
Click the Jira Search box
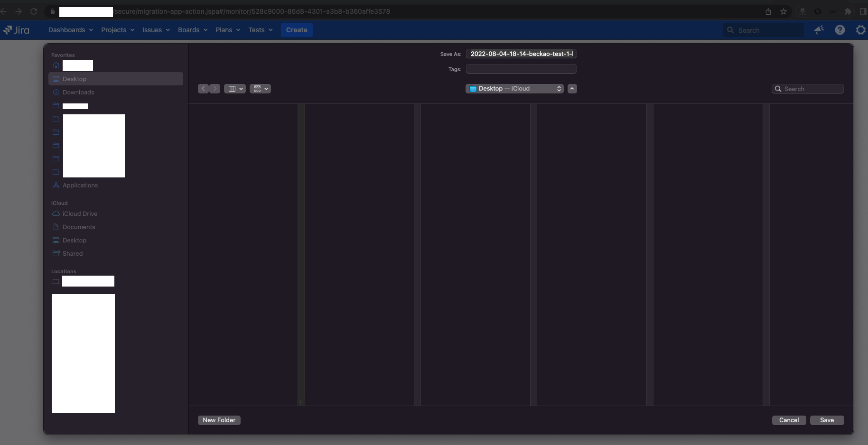coord(764,30)
